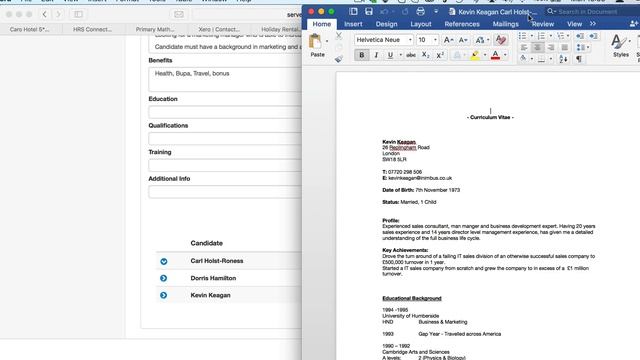Screen dimensions: 640x360
Task: Expand Kevin Keagan candidate row arrow
Action: (x=164, y=295)
